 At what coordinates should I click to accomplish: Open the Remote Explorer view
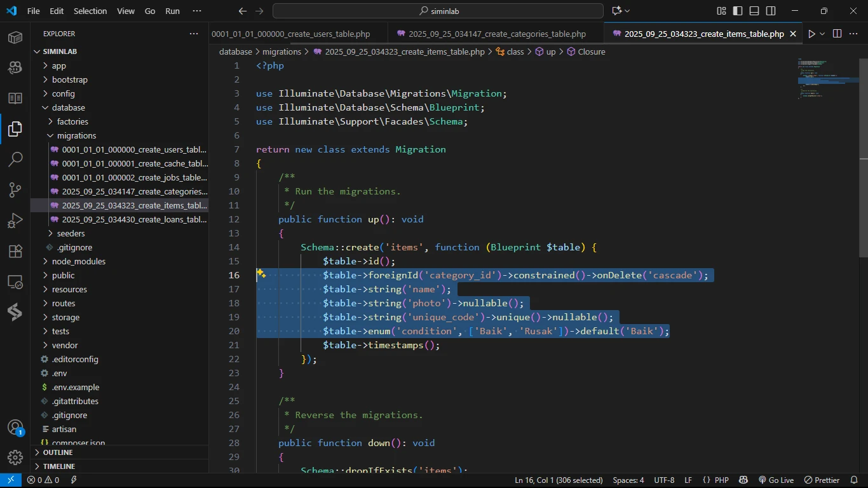15,281
